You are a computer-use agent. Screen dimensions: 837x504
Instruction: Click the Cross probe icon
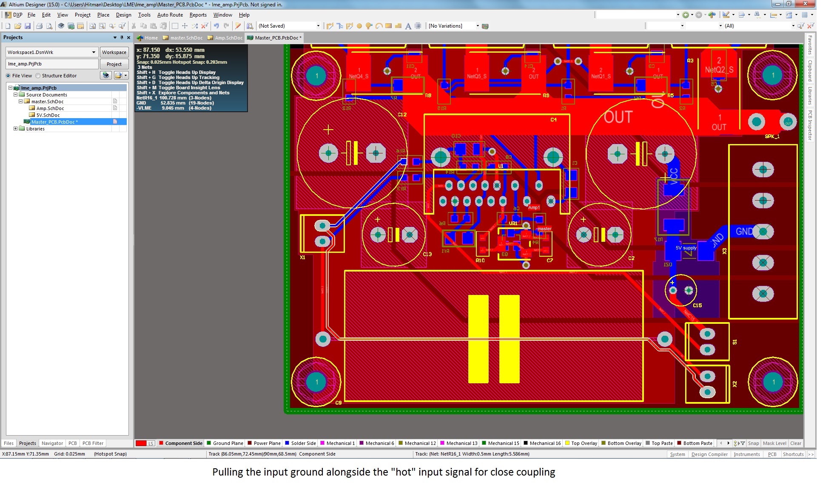click(x=238, y=26)
